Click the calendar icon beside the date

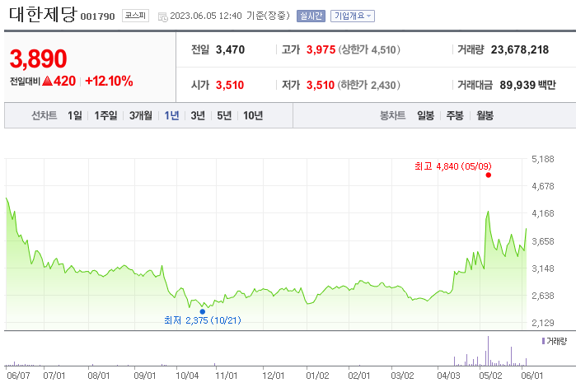point(162,16)
